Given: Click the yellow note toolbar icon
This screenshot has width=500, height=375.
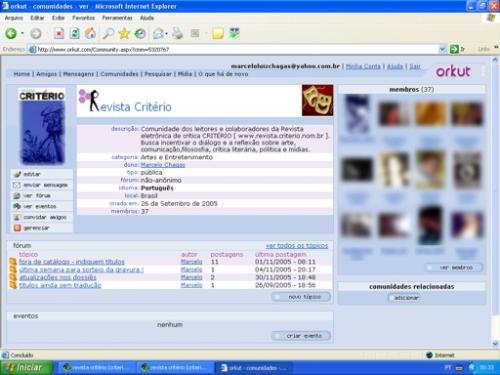Looking at the screenshot, I should point(218,33).
